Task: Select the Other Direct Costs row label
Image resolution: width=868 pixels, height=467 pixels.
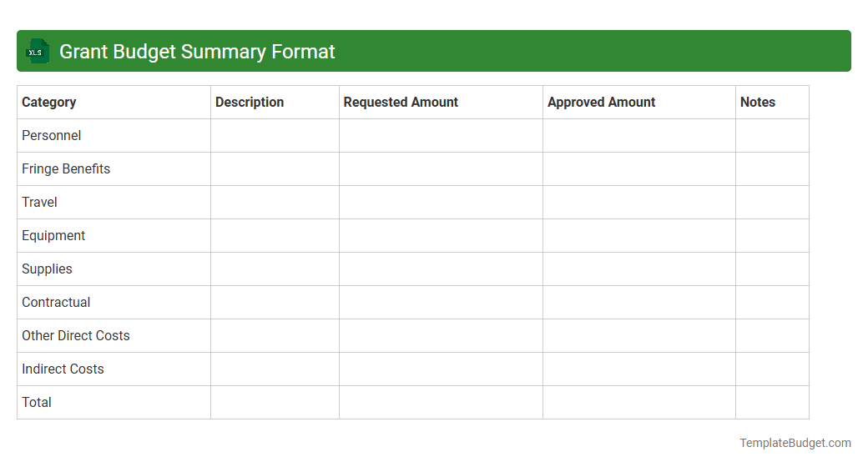Action: point(76,335)
